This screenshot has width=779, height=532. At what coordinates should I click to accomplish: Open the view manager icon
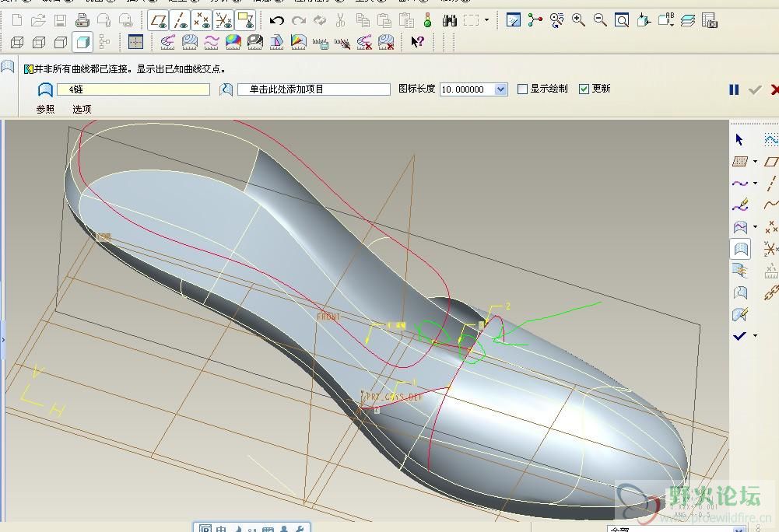[x=710, y=20]
